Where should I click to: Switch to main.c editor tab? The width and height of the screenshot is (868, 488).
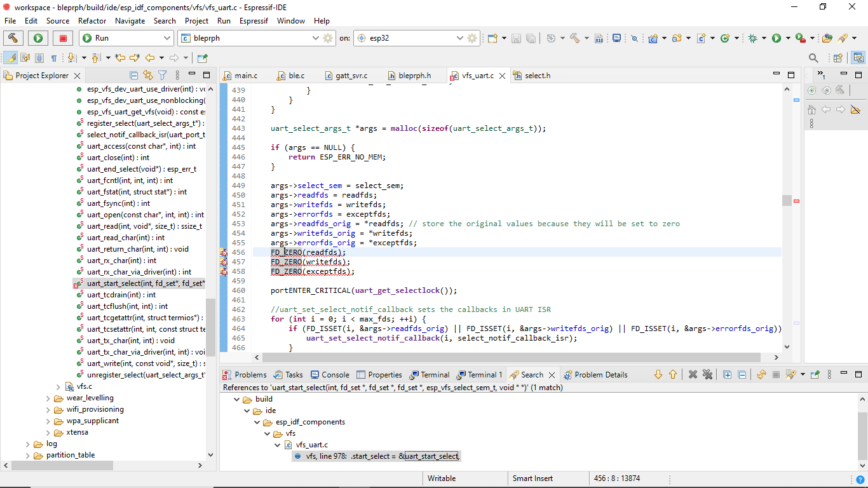[240, 76]
